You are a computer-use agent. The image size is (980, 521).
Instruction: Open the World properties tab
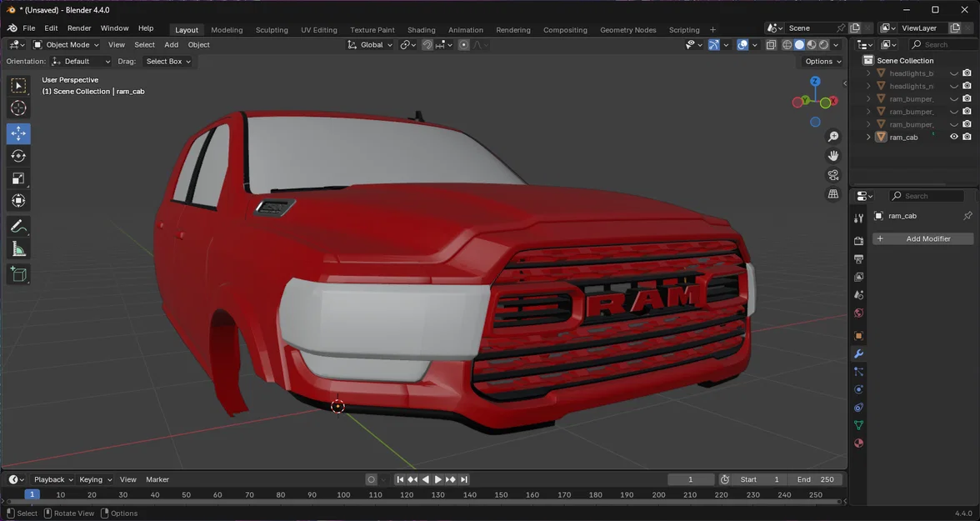tap(858, 313)
